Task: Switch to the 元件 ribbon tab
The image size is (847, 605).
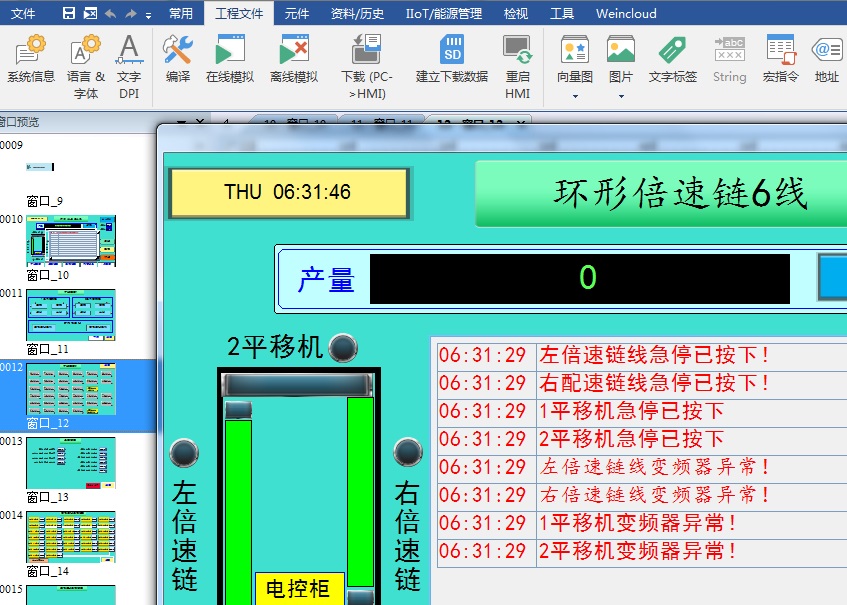Action: pyautogui.click(x=297, y=14)
